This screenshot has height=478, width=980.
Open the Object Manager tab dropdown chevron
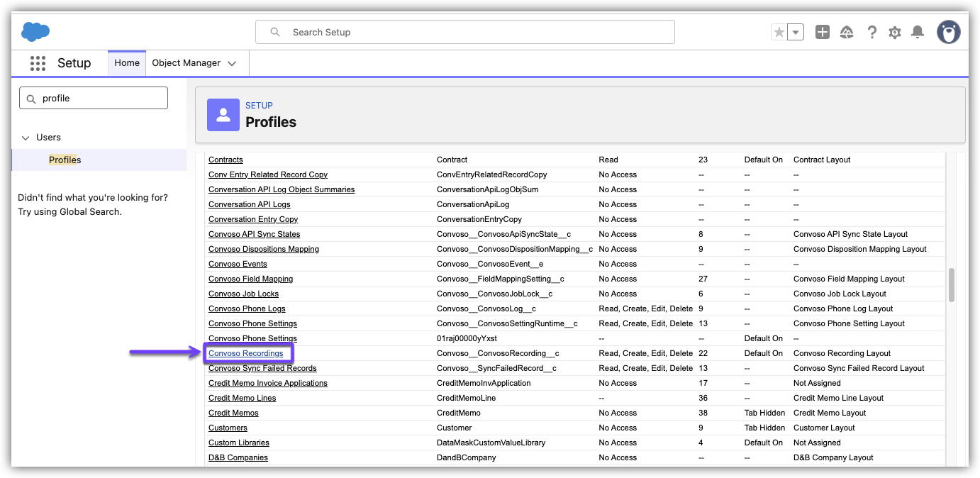pos(232,63)
